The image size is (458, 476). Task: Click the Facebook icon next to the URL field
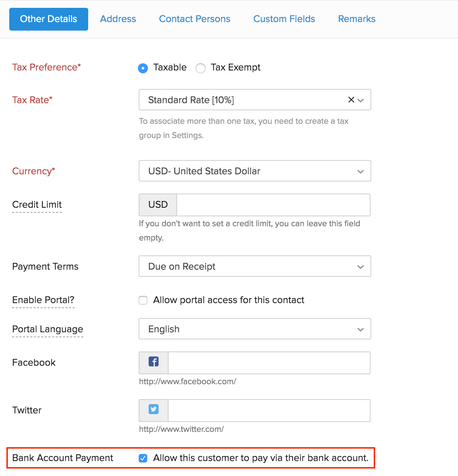[x=153, y=362]
